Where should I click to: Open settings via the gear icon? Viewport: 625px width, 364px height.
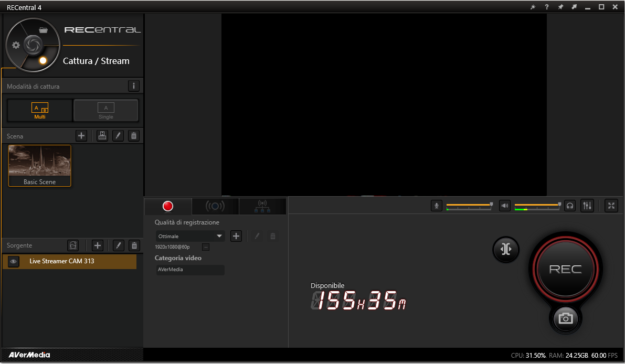coord(16,45)
